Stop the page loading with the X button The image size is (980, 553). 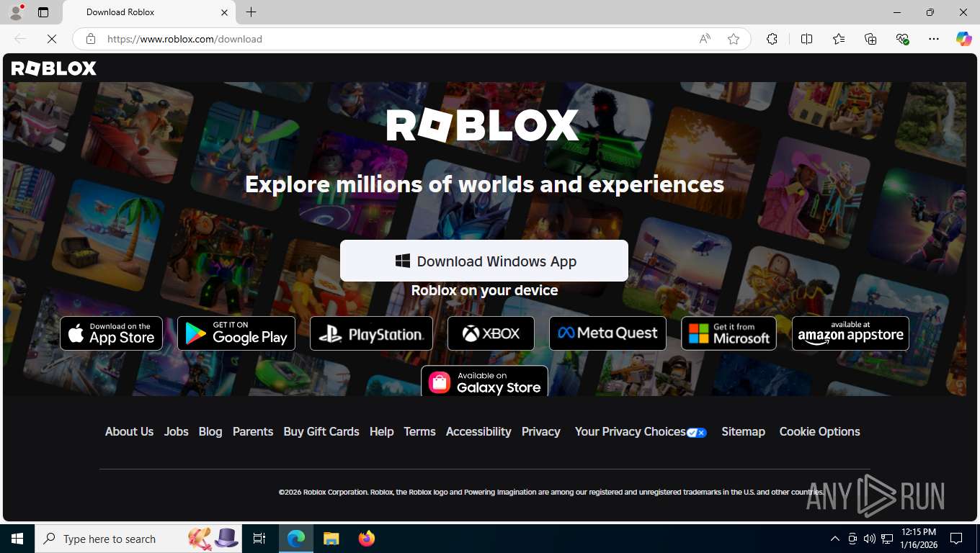click(52, 39)
